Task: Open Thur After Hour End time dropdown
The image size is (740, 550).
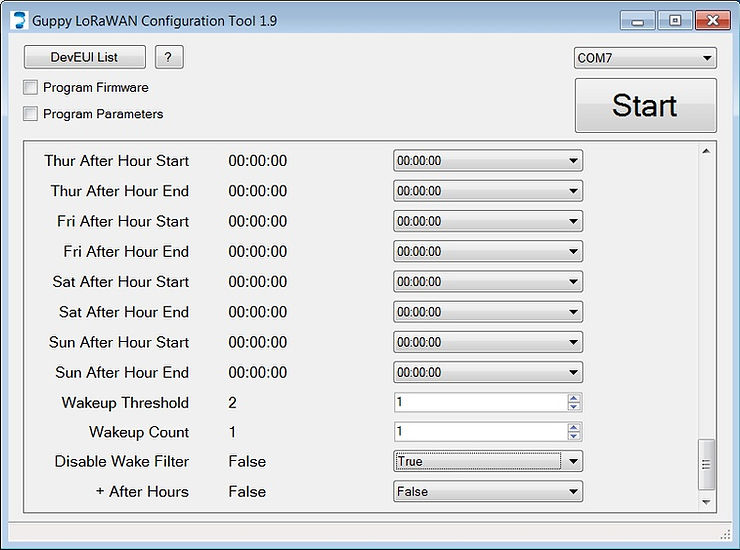Action: click(x=488, y=191)
